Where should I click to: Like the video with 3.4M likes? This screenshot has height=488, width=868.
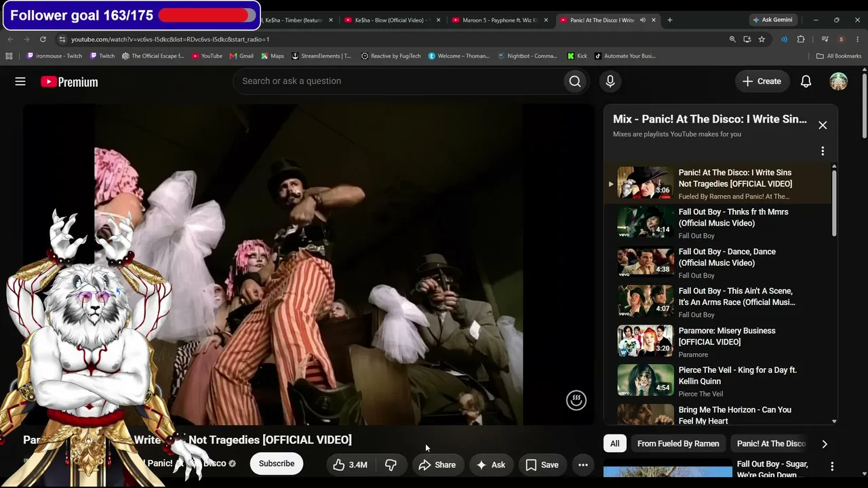(350, 464)
